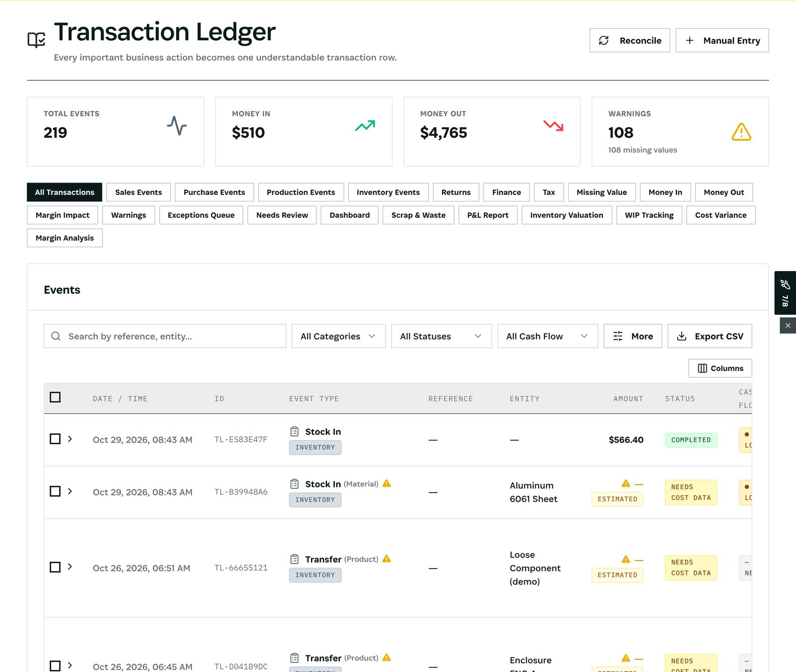The height and width of the screenshot is (672, 796).
Task: Click the clipboard icon beside Stock In TL-E583E47F
Action: 295,431
